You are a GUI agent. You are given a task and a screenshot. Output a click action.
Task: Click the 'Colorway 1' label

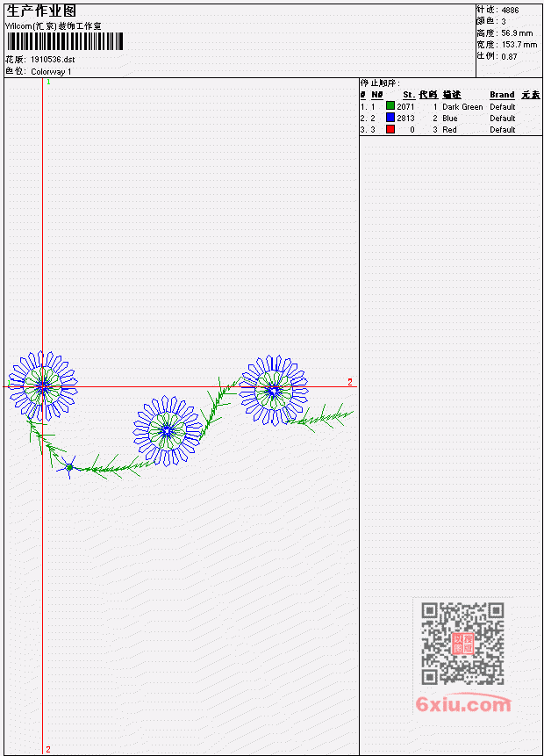point(51,72)
